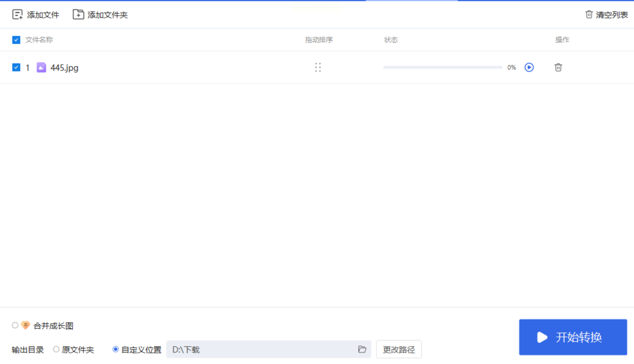634x364 pixels.
Task: Toggle the select-all checkbox in header
Action: click(x=16, y=40)
